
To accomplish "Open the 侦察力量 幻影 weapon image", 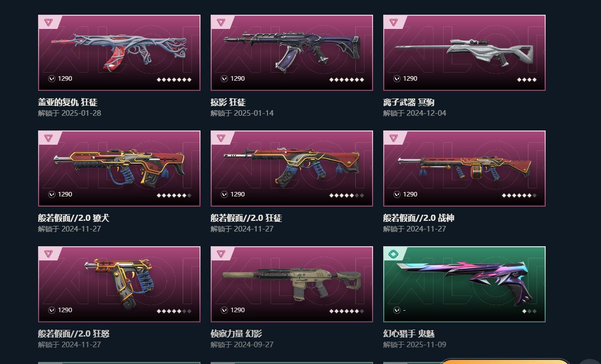I will tap(292, 284).
